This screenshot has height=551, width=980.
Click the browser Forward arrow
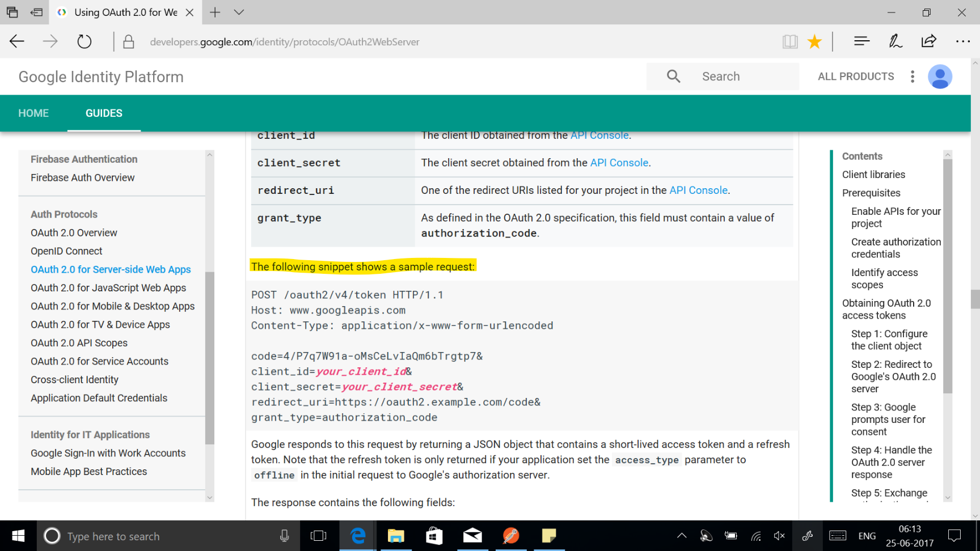(x=50, y=41)
